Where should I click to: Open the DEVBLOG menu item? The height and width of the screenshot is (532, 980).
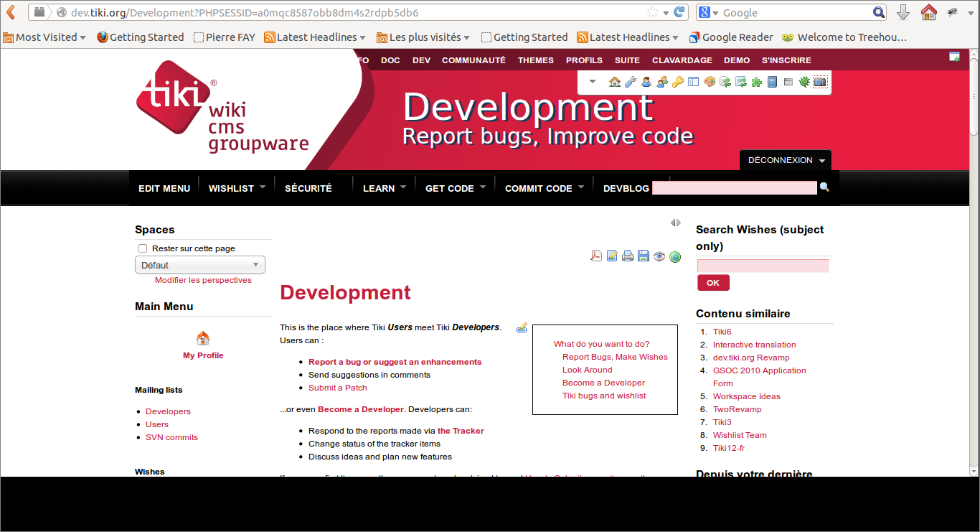[x=626, y=188]
